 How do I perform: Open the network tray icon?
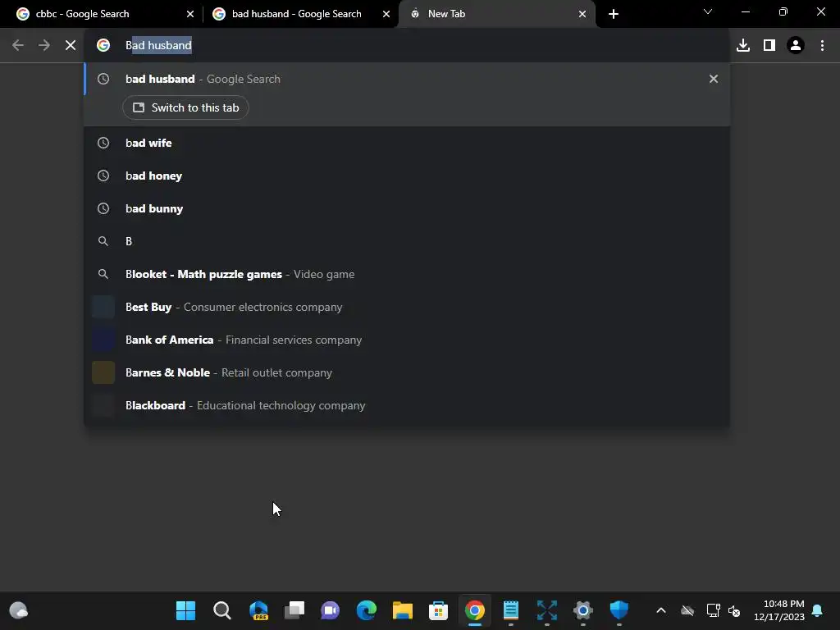(713, 610)
